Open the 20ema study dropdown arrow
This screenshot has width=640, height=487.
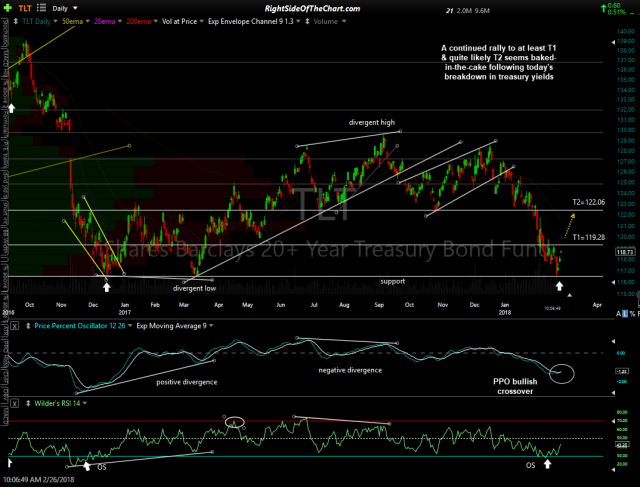[x=120, y=21]
